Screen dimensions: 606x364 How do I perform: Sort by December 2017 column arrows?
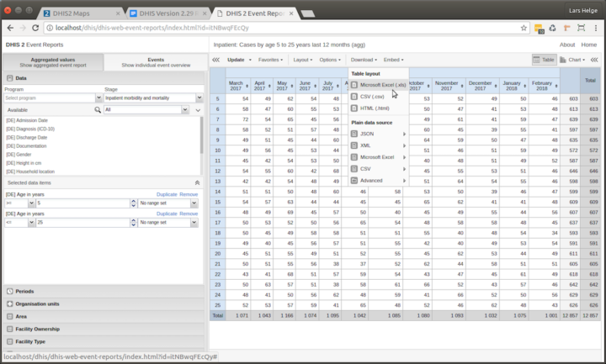click(496, 86)
